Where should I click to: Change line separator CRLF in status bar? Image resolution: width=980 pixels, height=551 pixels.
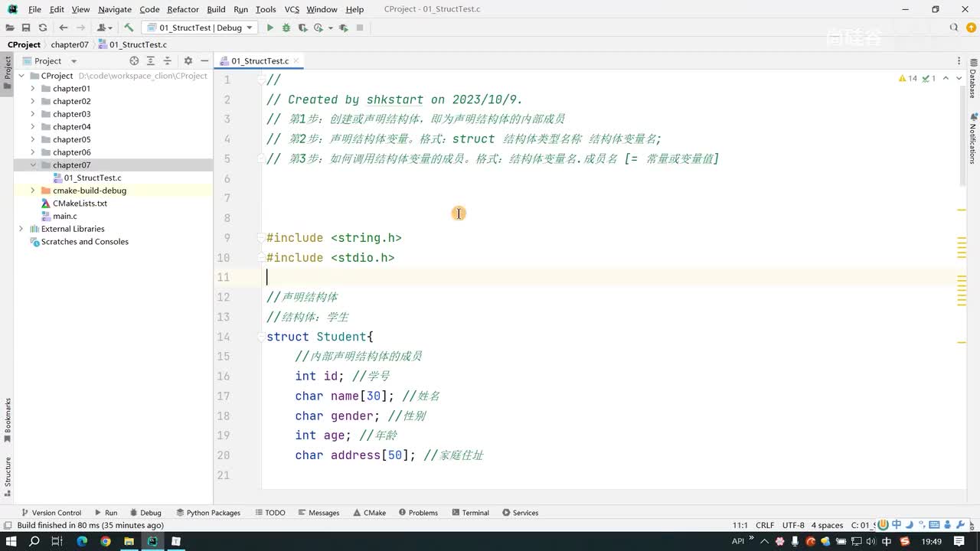coord(765,525)
